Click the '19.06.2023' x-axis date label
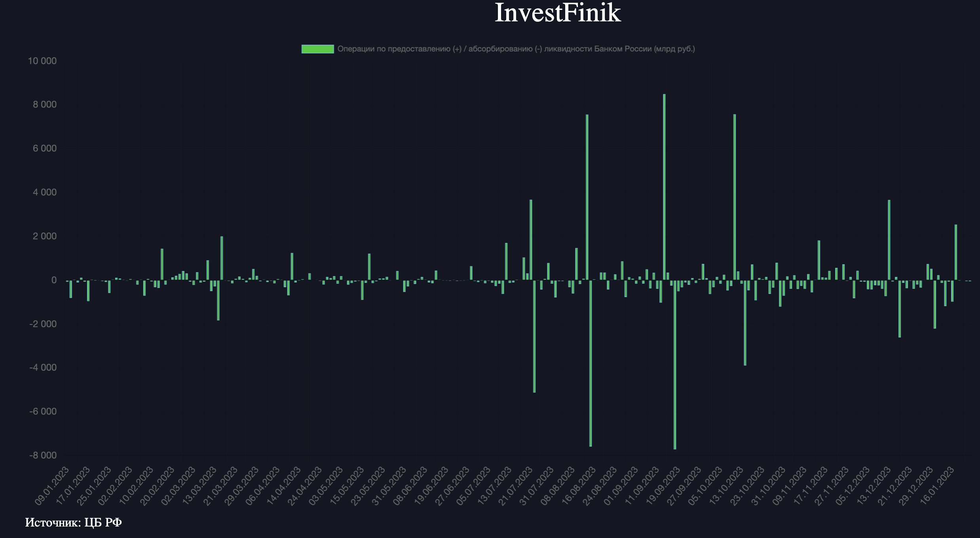The width and height of the screenshot is (980, 538). point(431,486)
